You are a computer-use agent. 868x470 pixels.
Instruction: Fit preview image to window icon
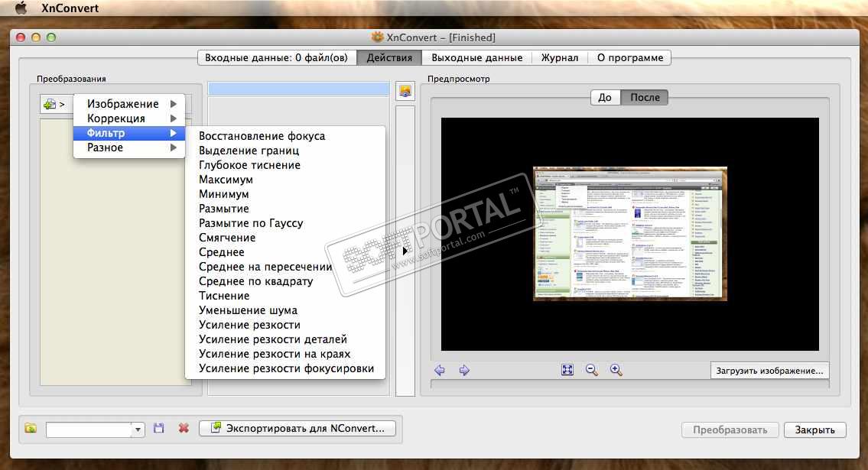click(x=567, y=370)
